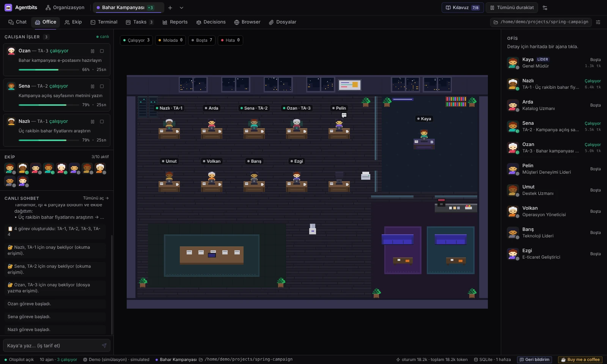Click the send arrow in the message box
This screenshot has width=607, height=364.
(x=104, y=345)
